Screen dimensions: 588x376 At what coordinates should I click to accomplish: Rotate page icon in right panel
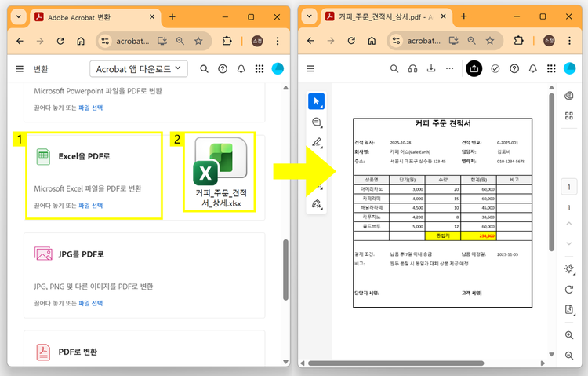pos(569,290)
